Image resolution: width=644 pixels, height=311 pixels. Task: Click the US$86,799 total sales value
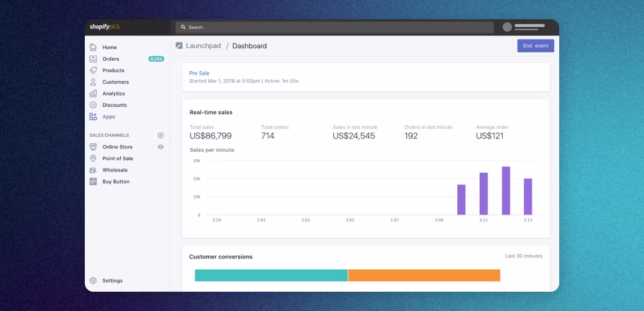coord(211,136)
